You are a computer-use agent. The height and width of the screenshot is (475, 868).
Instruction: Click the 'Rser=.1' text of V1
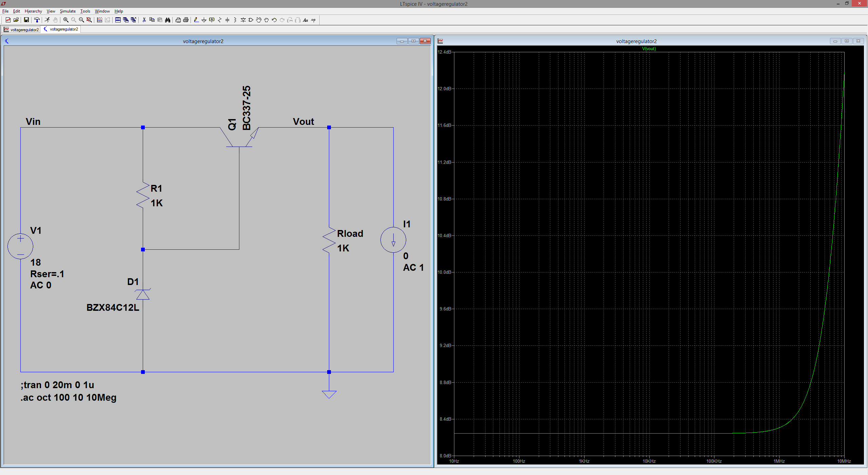pyautogui.click(x=47, y=274)
